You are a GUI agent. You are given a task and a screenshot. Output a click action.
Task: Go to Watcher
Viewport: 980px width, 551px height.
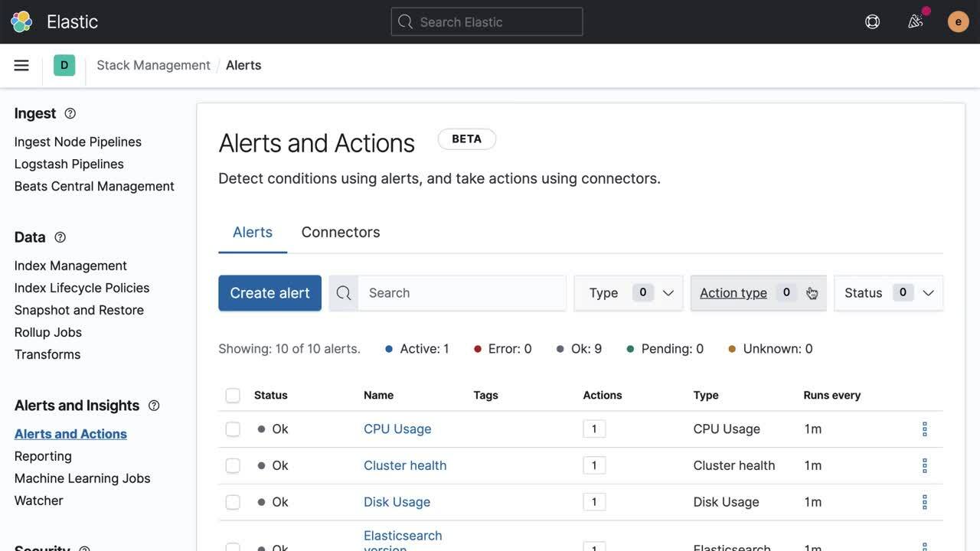coord(39,500)
